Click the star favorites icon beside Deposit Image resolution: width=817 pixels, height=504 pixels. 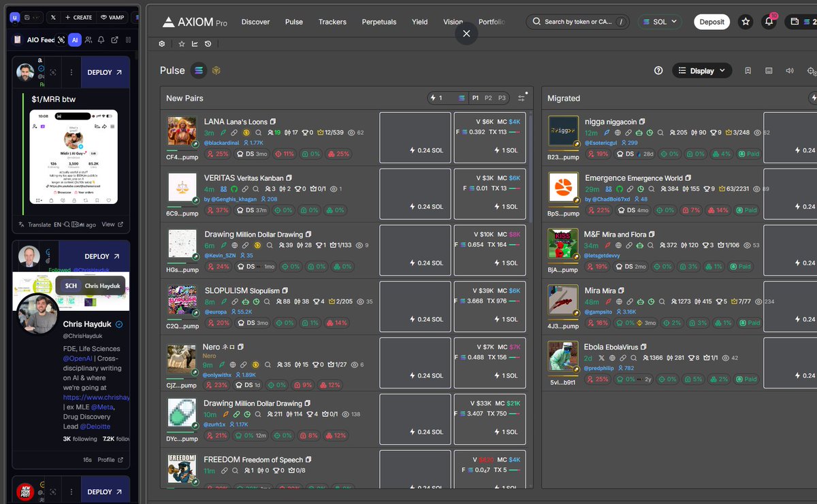coord(746,22)
